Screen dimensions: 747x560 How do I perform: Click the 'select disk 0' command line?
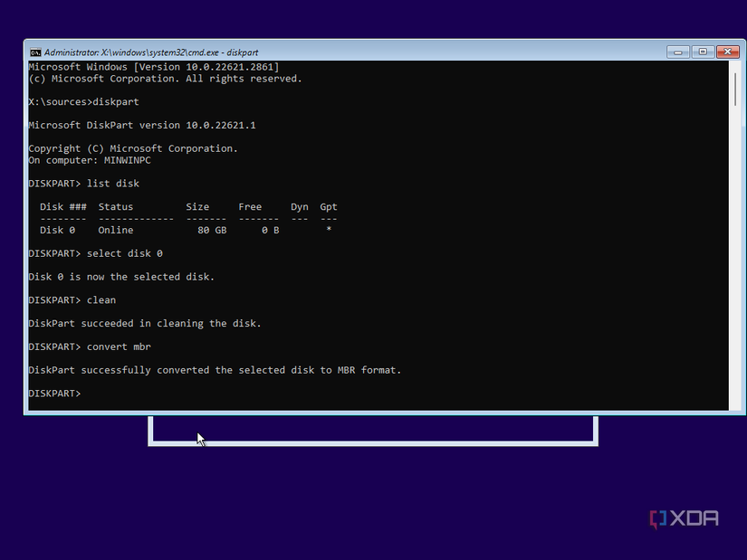pos(124,253)
